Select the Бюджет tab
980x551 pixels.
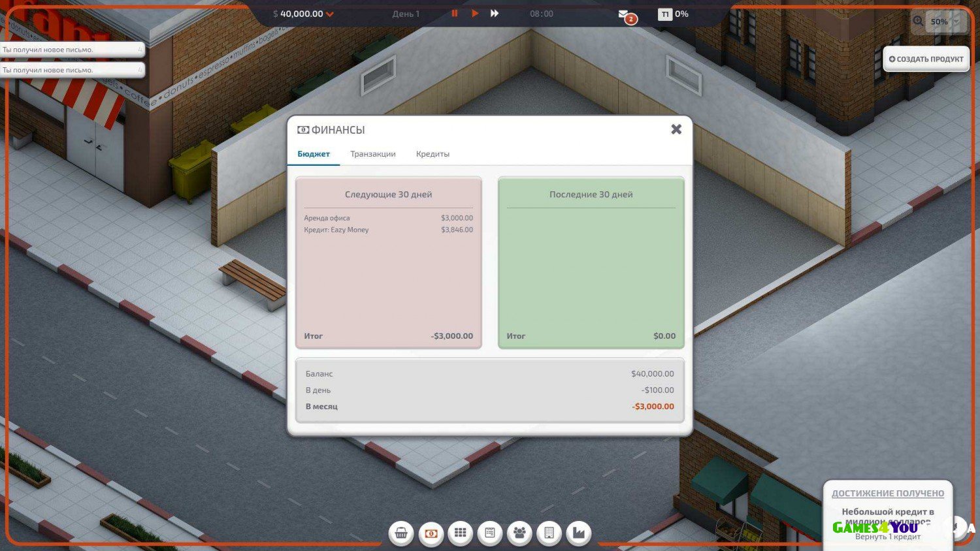click(x=314, y=154)
